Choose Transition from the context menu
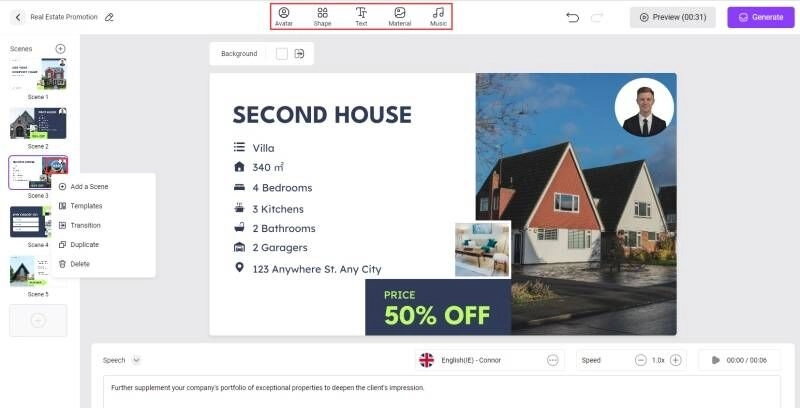 pos(85,225)
